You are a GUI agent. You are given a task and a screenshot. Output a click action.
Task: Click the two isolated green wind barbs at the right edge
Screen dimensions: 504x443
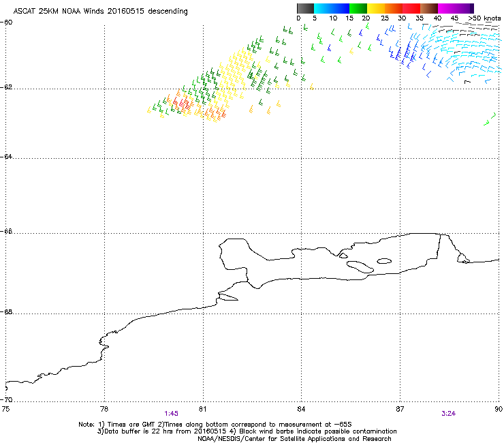[490, 119]
